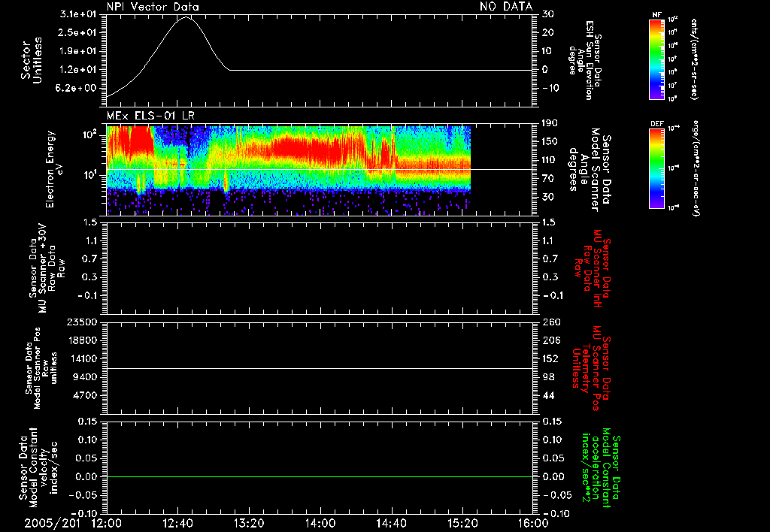The image size is (770, 532).
Task: Click the "Model Scanner Angle degrees" axis title
Action: pyautogui.click(x=584, y=170)
